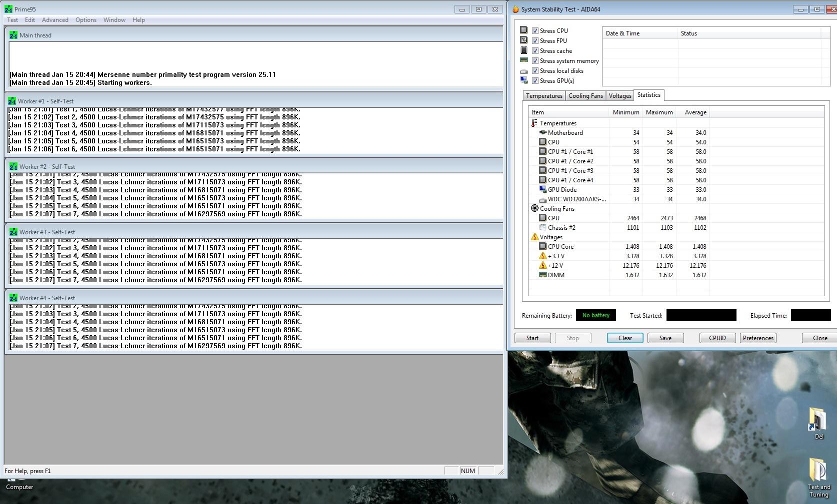Toggle Stress system memory checkbox

click(x=535, y=61)
